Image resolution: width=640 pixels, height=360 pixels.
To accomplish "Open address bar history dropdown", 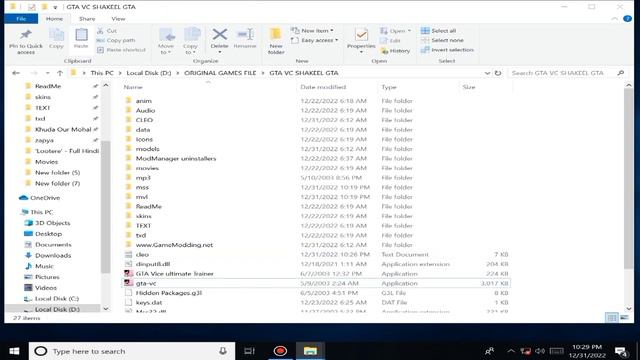I will tap(487, 73).
